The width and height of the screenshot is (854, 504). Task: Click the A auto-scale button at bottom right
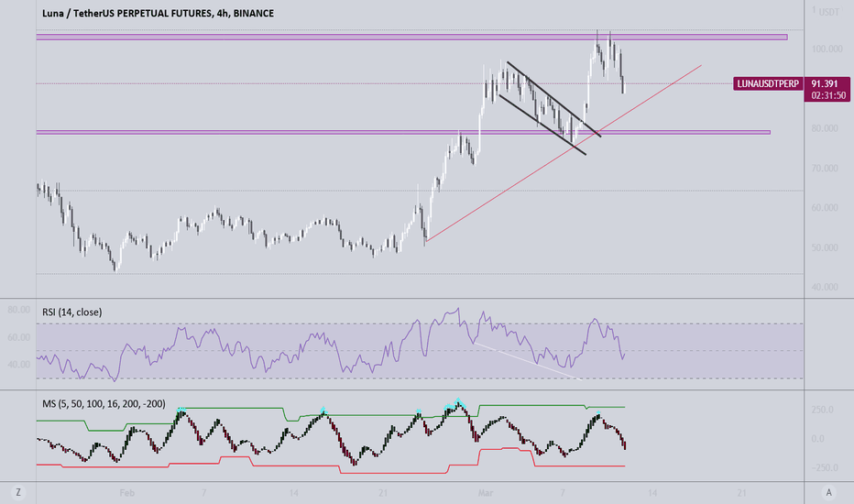pyautogui.click(x=829, y=493)
